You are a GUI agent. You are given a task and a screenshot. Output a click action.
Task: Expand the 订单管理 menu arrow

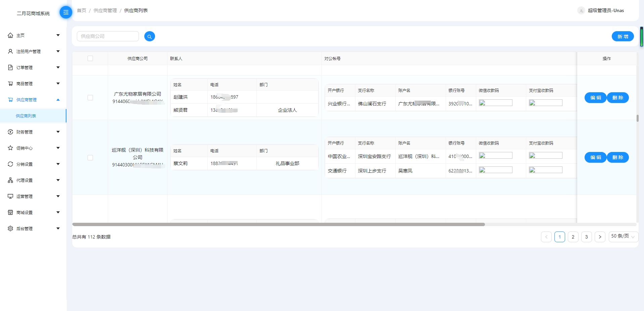58,67
